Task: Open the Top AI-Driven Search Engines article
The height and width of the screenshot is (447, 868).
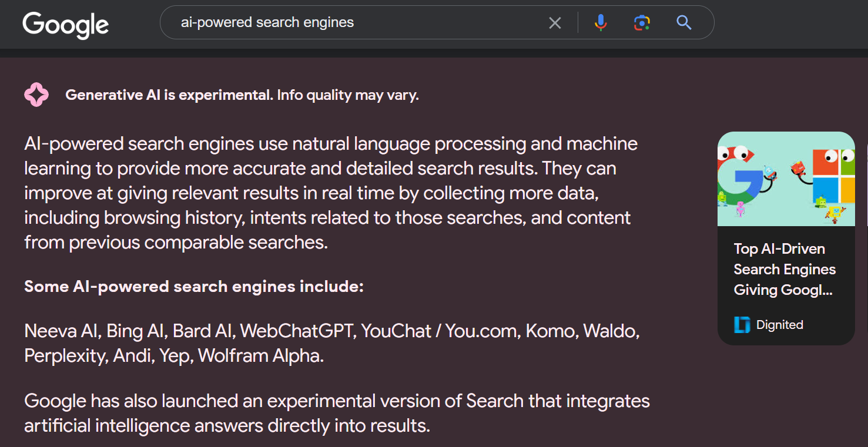Action: [783, 269]
